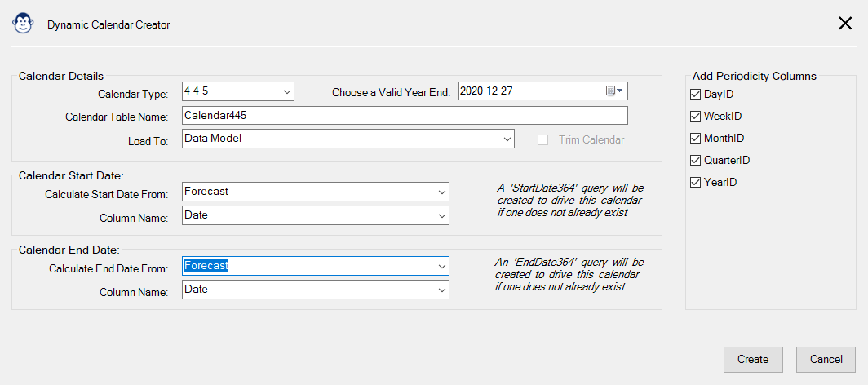Click the Cancel button
Screen dimensions: 868x385
tap(826, 360)
